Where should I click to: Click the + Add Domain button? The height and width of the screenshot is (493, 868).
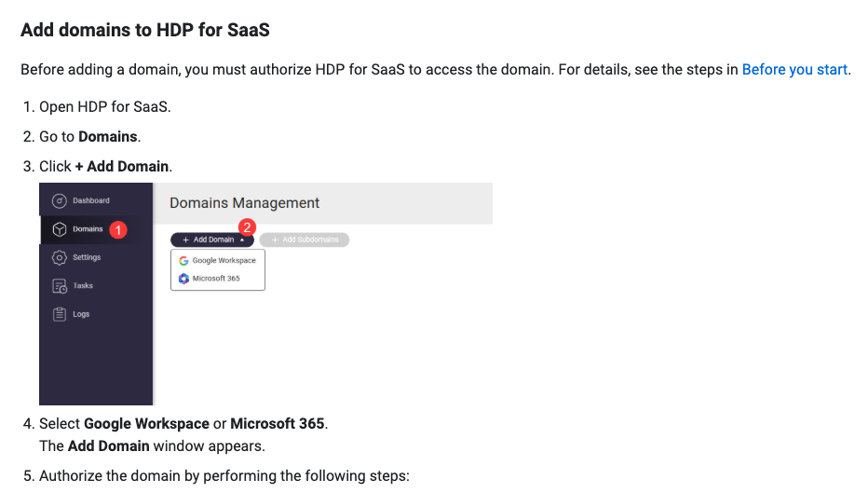click(209, 240)
